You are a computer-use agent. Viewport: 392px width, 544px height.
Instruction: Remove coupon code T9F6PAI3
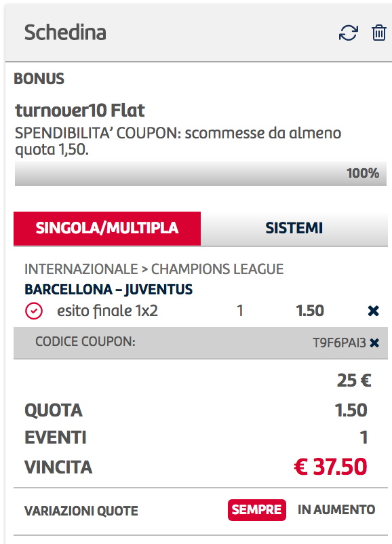click(374, 343)
